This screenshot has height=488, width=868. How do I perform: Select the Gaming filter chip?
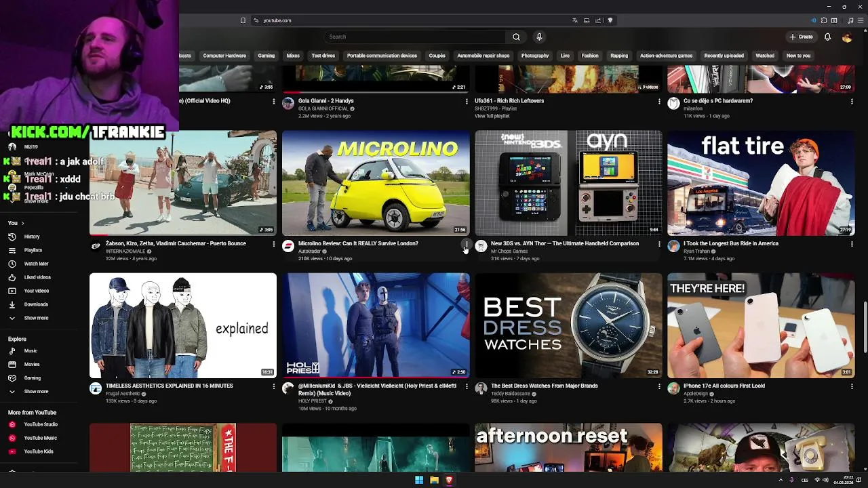(x=266, y=56)
